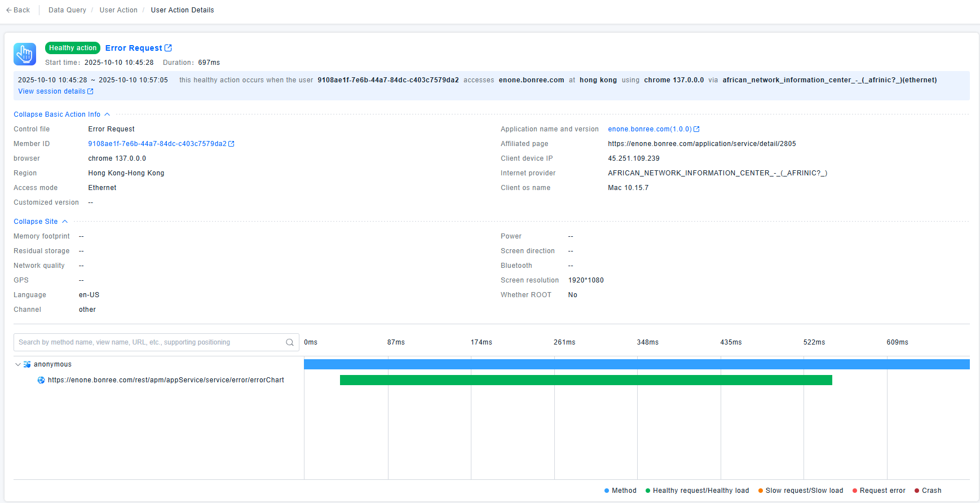Click the View session details external icon
Viewport: 980px width, 503px height.
(x=90, y=91)
